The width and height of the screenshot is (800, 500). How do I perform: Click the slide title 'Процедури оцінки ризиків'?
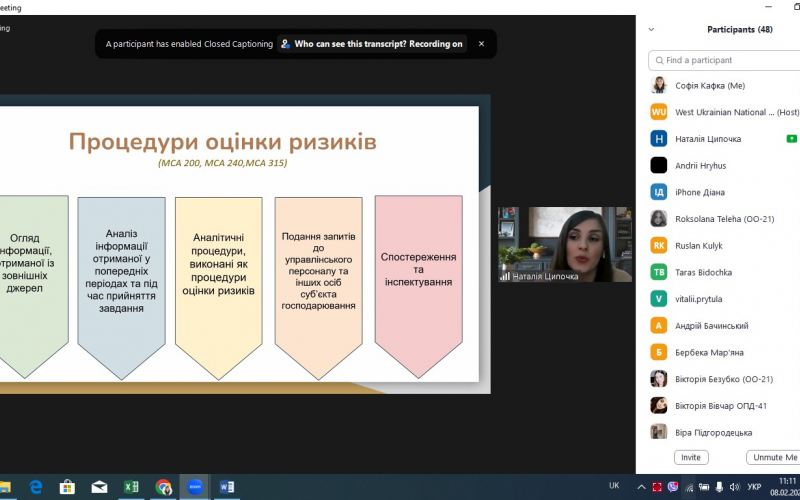tap(222, 142)
